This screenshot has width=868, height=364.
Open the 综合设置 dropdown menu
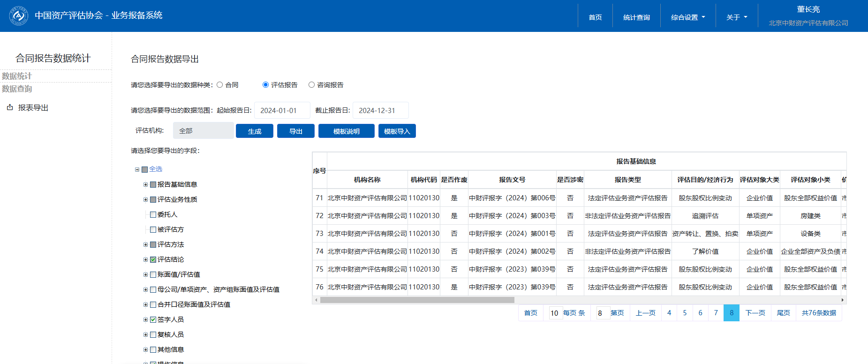coord(687,17)
